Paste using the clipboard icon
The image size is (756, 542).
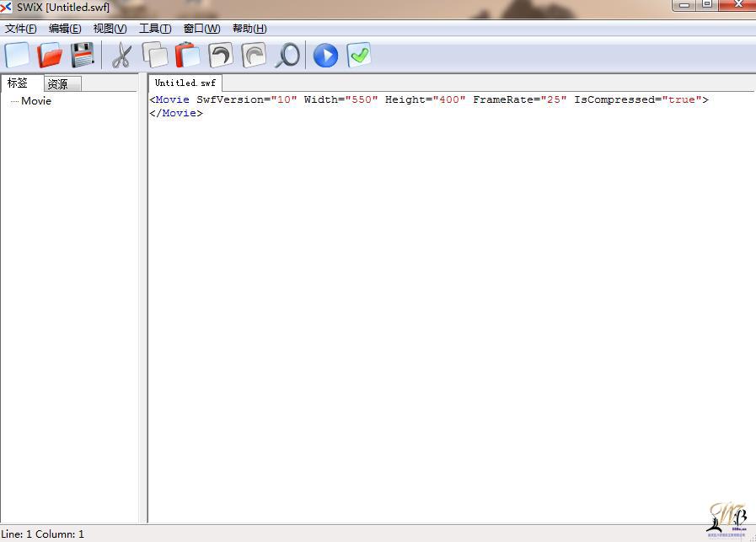(x=187, y=56)
